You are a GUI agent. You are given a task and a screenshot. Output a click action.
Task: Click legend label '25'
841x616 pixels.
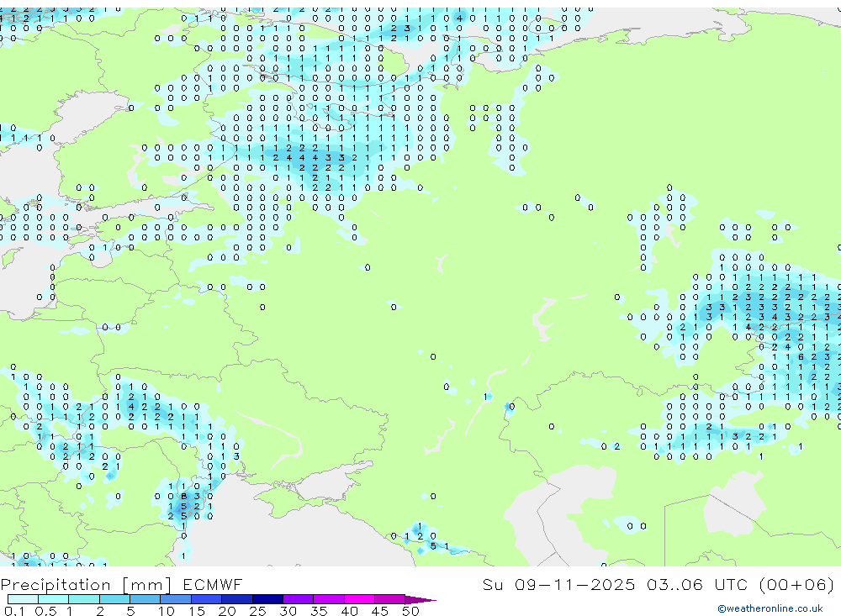coord(257,611)
